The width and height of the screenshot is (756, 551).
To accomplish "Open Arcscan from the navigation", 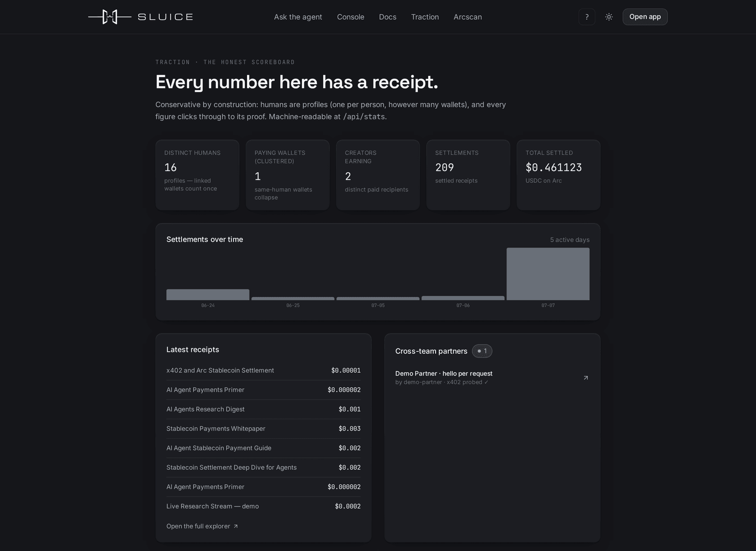I will 468,17.
